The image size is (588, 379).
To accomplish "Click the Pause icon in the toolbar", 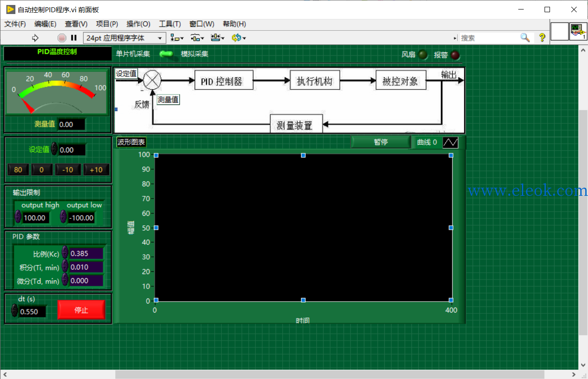I will (74, 38).
